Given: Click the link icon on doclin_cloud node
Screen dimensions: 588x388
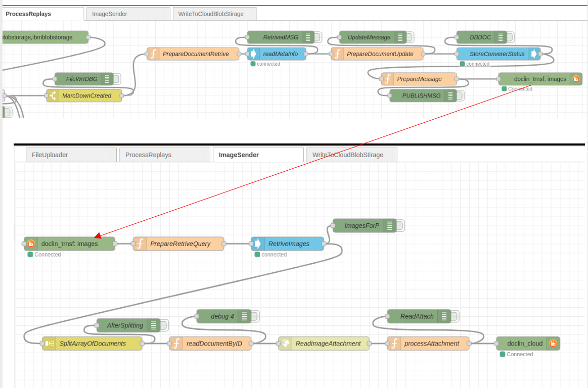Looking at the screenshot, I should coord(553,344).
